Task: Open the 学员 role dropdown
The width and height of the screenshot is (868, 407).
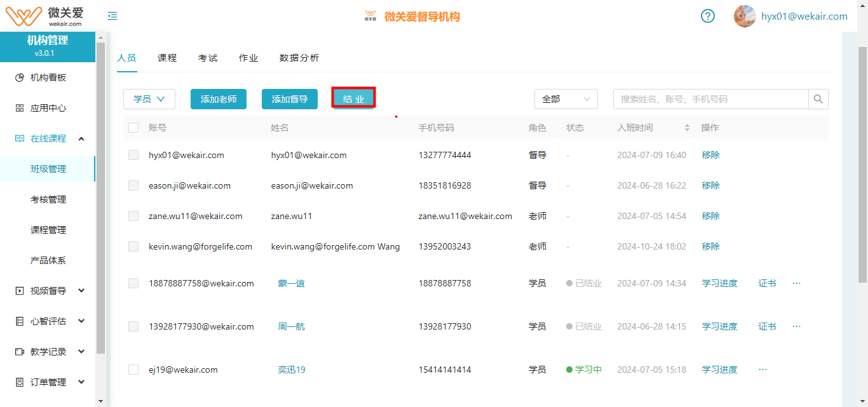Action: [x=149, y=99]
